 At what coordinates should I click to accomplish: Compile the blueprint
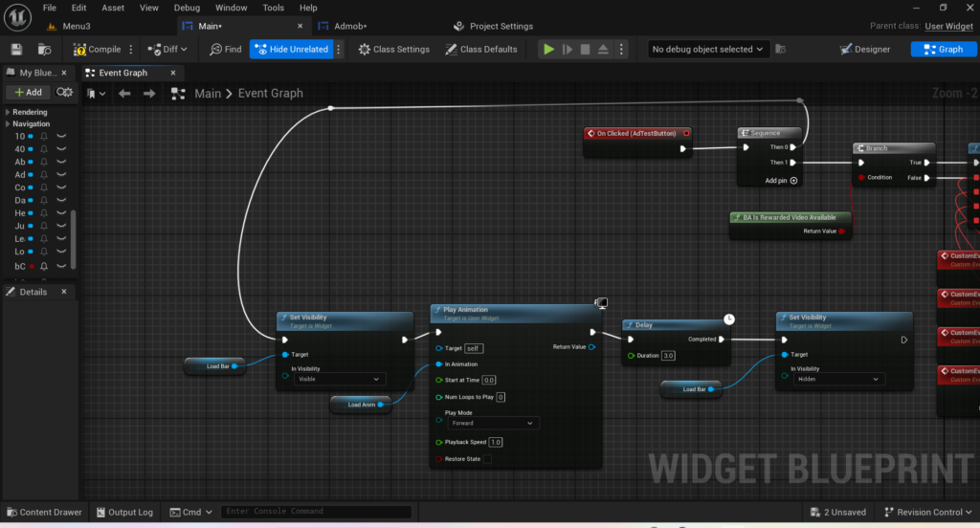point(97,50)
